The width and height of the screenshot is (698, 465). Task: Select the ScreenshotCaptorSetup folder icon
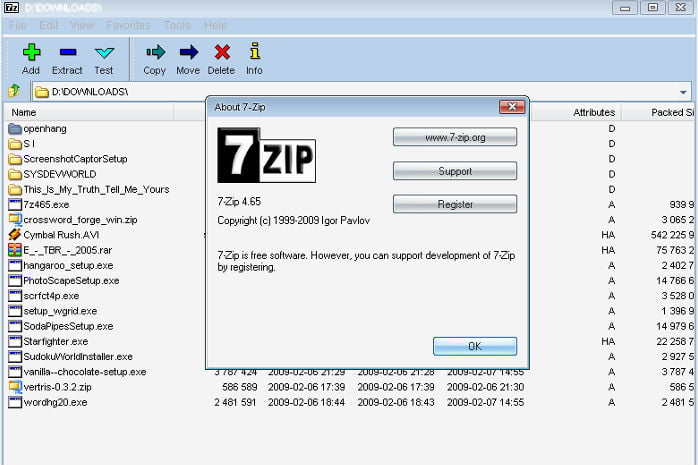[15, 159]
